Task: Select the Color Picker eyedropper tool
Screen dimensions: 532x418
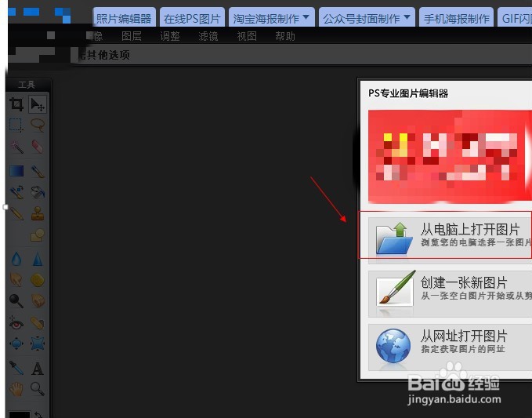Action: (16, 368)
